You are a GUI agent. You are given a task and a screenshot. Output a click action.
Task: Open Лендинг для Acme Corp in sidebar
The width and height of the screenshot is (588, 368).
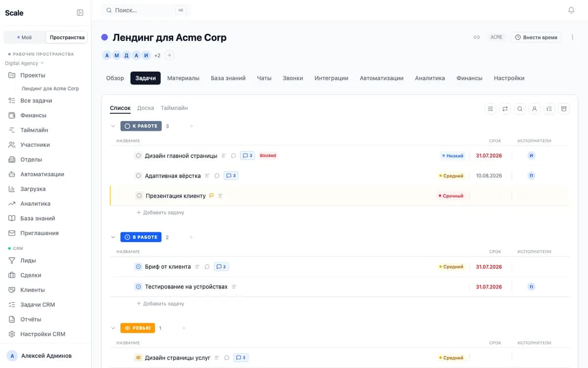(50, 89)
